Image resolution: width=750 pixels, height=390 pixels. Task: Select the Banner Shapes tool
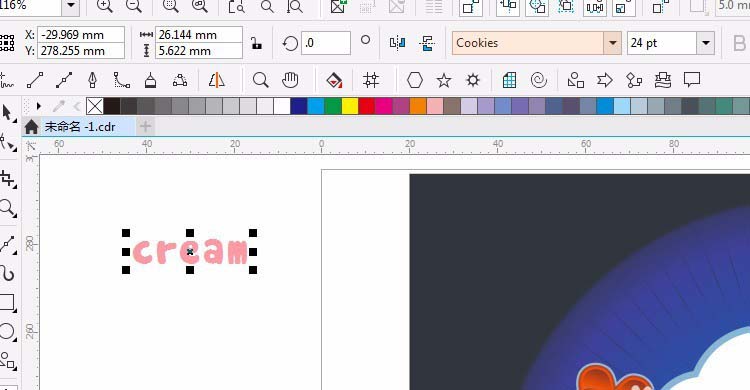[x=663, y=80]
